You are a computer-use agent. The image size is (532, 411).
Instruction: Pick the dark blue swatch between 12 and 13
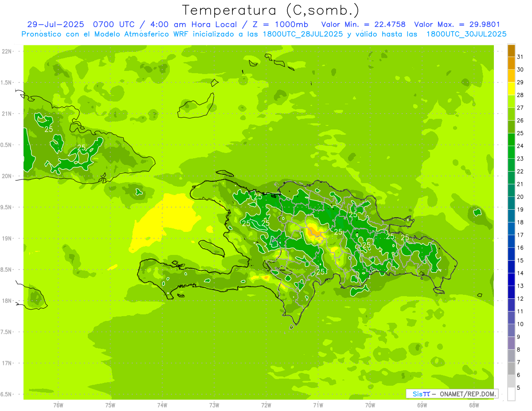click(511, 292)
